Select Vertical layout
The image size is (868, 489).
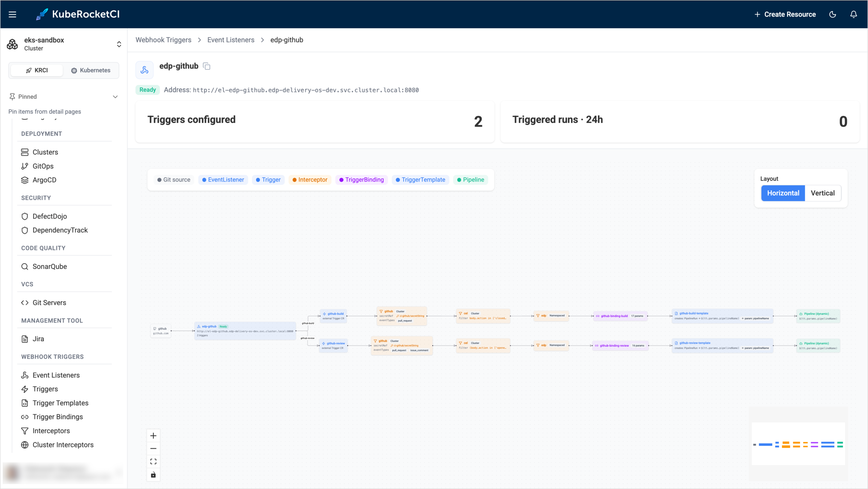823,193
